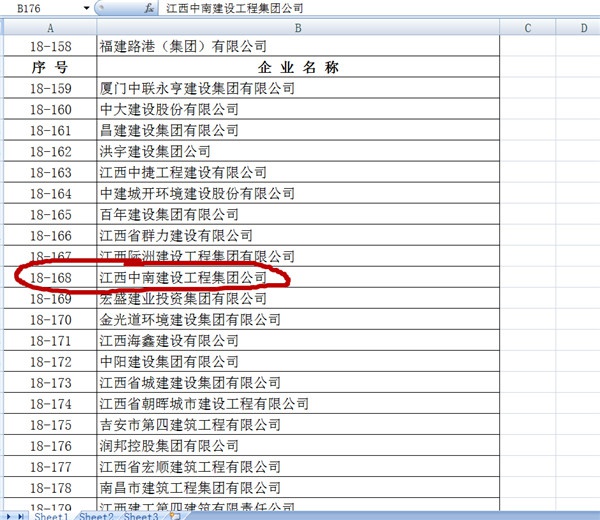This screenshot has width=600, height=520.
Task: Select cell 中大建设股份有限公司
Action: click(298, 109)
